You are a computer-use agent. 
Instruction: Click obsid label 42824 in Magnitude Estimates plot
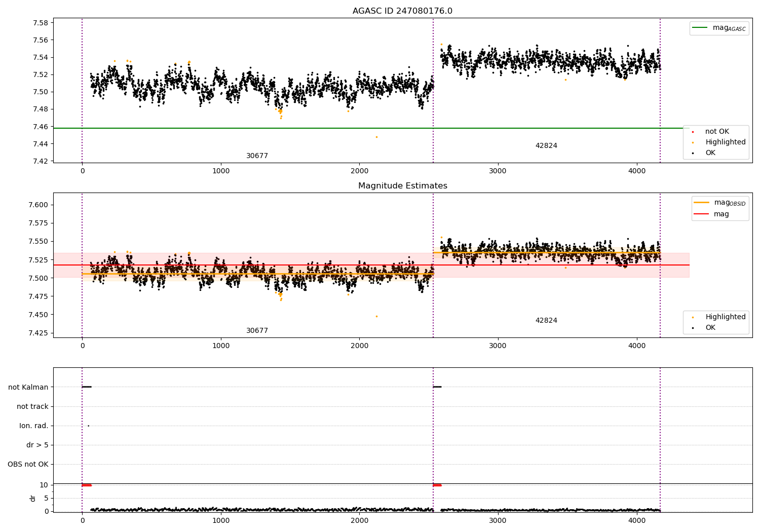click(x=546, y=321)
